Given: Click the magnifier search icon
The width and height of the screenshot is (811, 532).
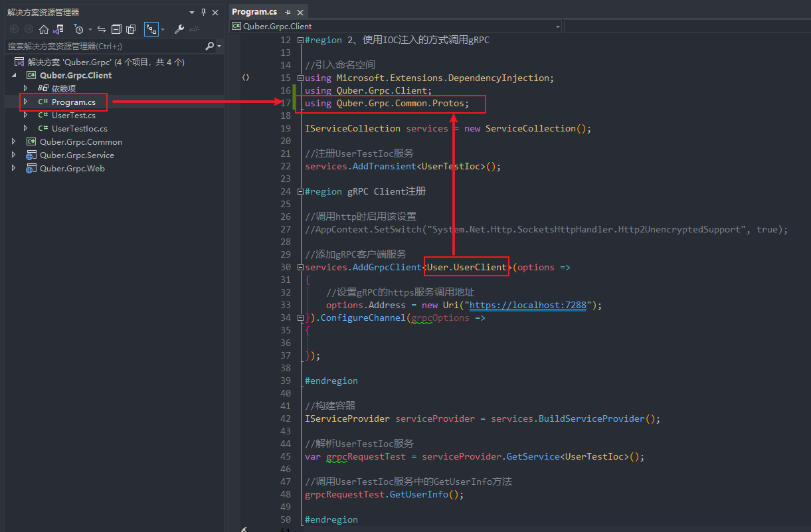Looking at the screenshot, I should coord(210,46).
